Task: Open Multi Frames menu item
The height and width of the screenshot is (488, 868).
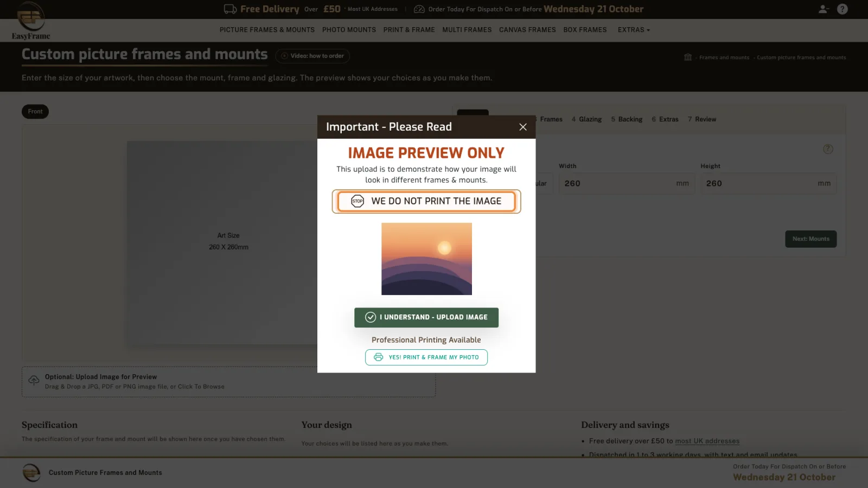Action: pyautogui.click(x=467, y=30)
